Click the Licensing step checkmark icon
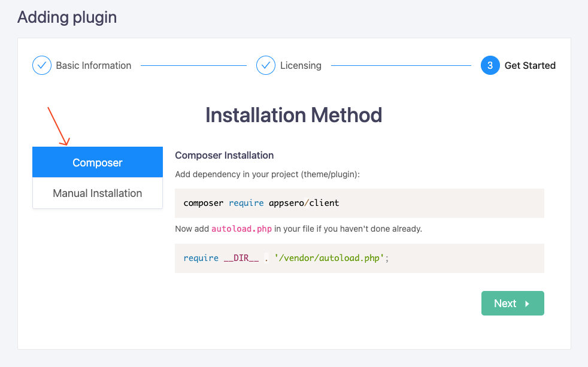The width and height of the screenshot is (588, 367). [x=265, y=65]
